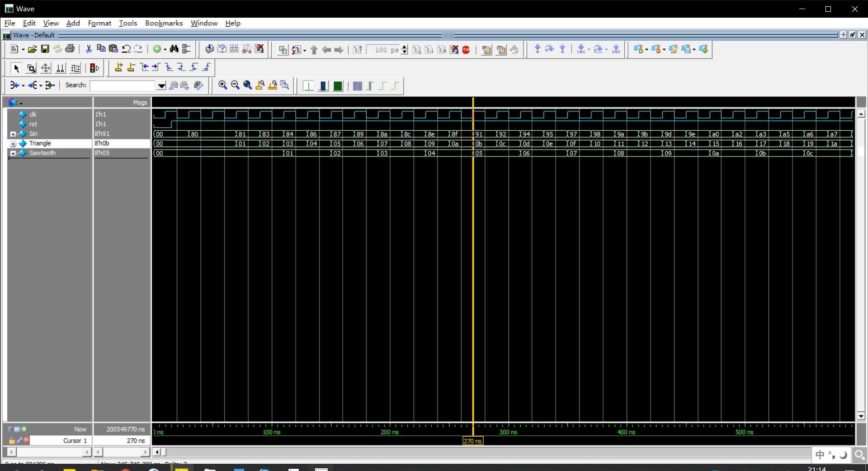Save the waveform with the floppy disk icon

click(x=45, y=49)
